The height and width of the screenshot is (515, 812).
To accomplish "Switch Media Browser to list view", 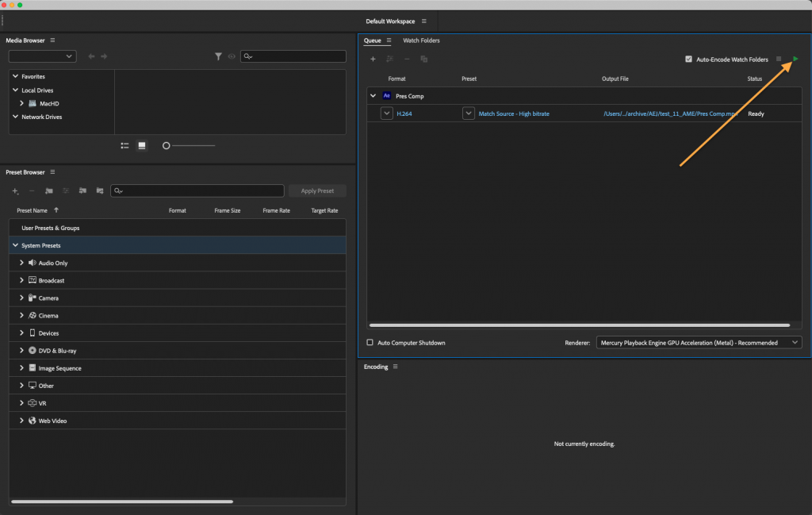I will tap(124, 145).
